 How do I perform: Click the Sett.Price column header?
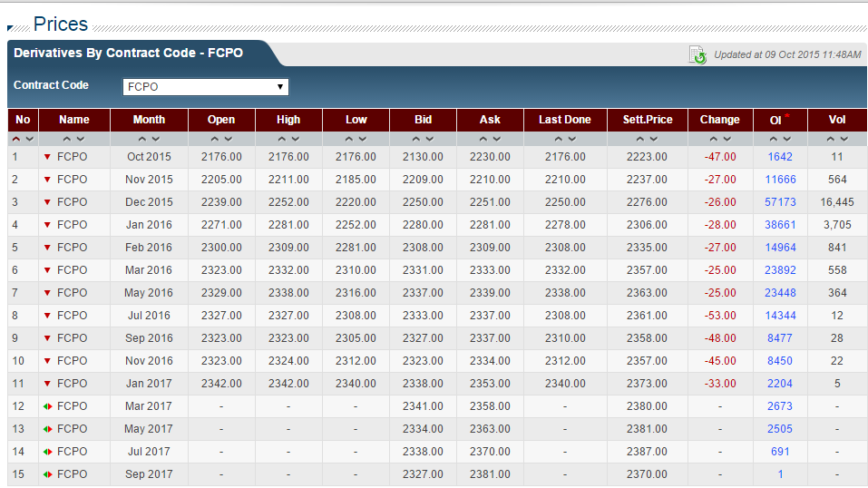click(x=647, y=120)
